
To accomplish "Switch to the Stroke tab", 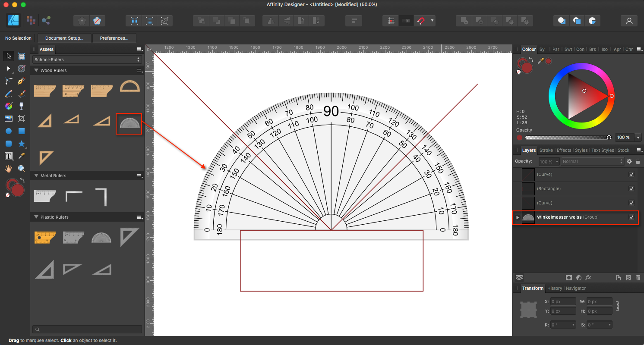I will pos(546,150).
